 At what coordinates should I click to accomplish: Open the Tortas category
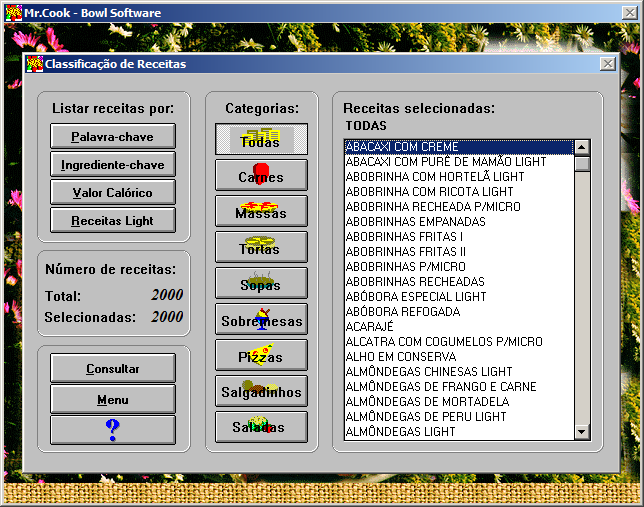click(261, 247)
